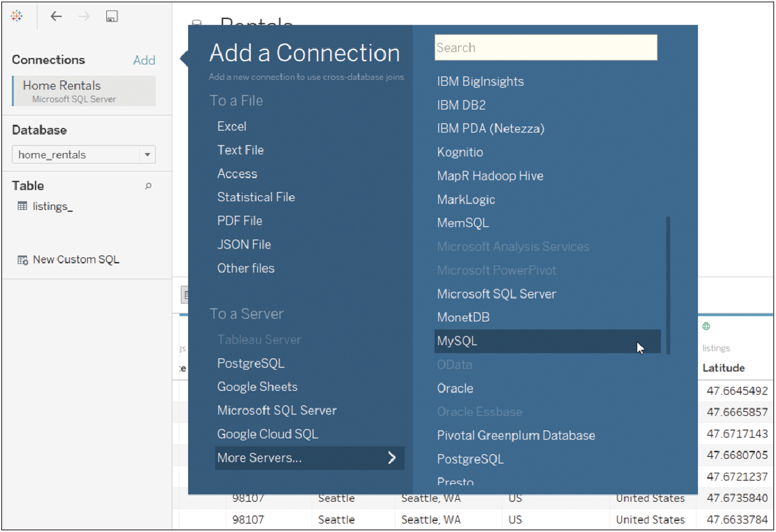Click the server list scrollbar thumb

point(668,285)
